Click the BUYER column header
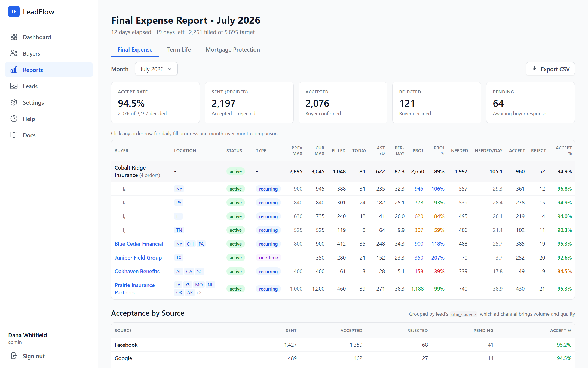 point(121,150)
